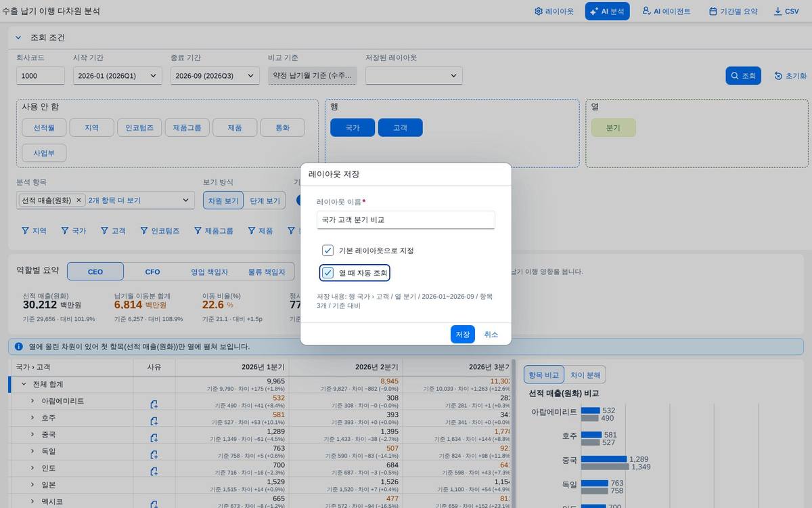Download data as CSV
812x508 pixels.
click(786, 12)
